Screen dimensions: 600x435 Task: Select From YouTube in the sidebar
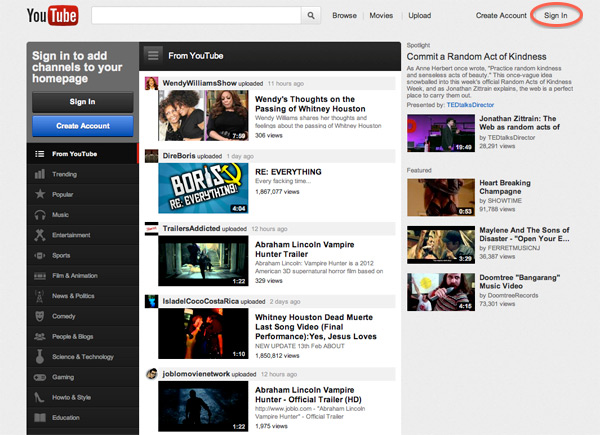tap(82, 154)
